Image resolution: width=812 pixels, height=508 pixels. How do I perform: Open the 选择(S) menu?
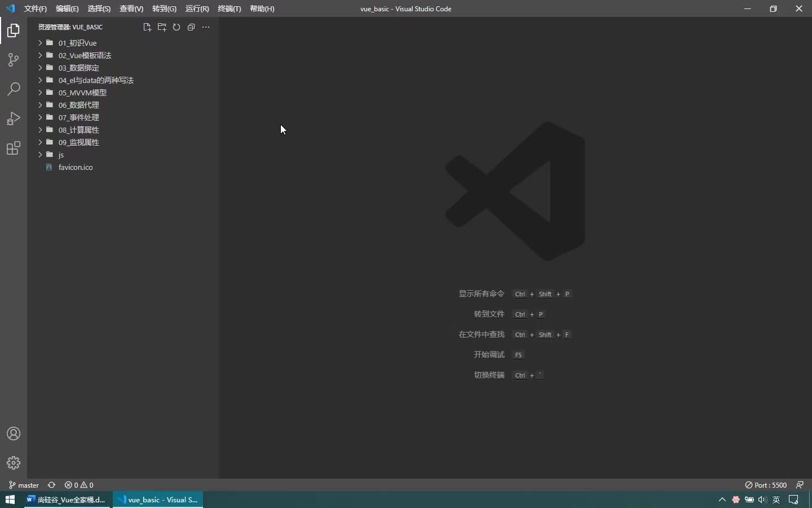[99, 8]
